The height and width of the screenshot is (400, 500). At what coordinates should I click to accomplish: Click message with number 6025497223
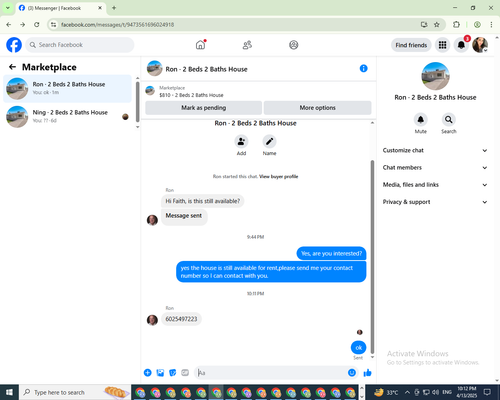pos(181,319)
